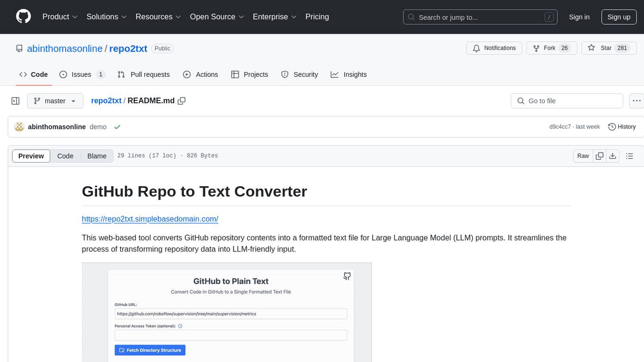Screen dimensions: 644x362
Task: Open the more file actions menu
Action: [x=636, y=101]
